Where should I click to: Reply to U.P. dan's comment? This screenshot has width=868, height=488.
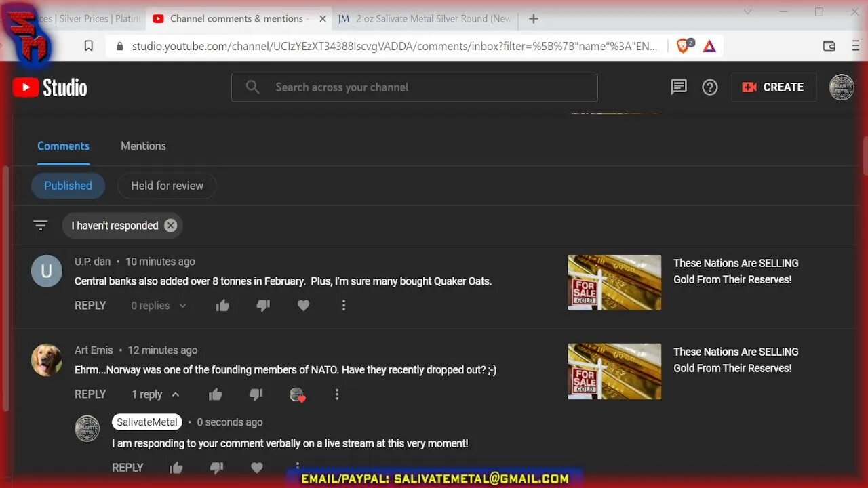(90, 305)
